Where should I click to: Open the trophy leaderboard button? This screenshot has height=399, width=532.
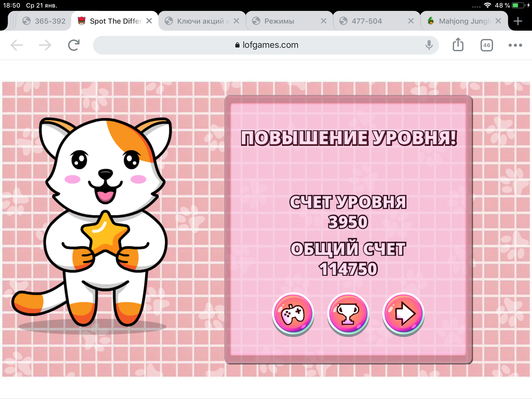[x=348, y=314]
